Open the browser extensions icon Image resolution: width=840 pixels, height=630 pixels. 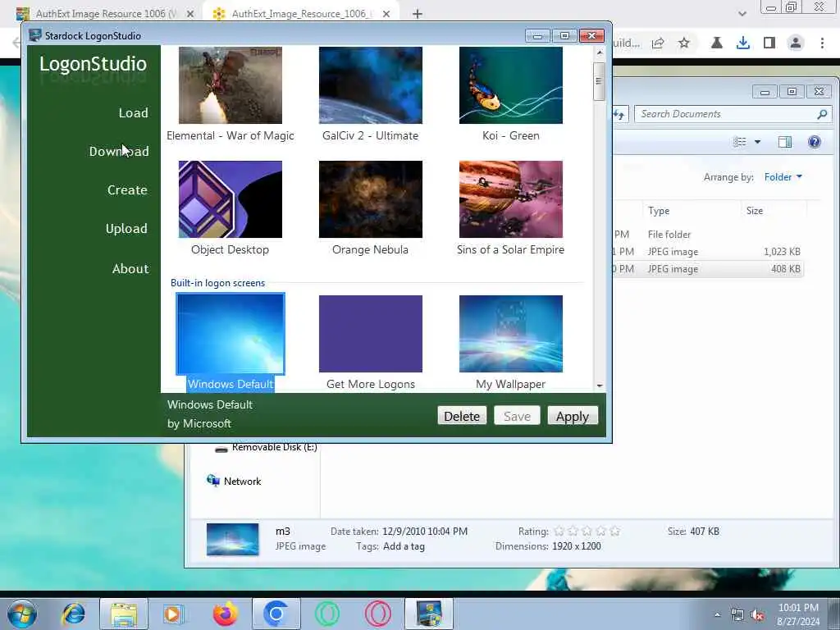[x=717, y=43]
